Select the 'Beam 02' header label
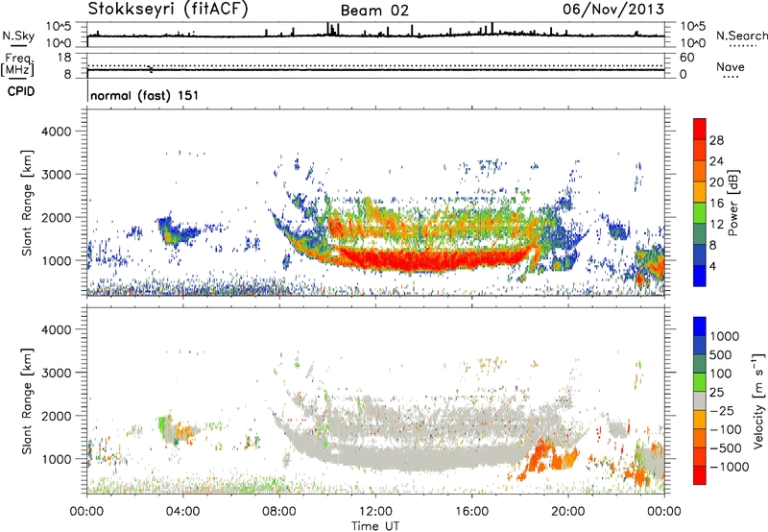 click(x=374, y=11)
